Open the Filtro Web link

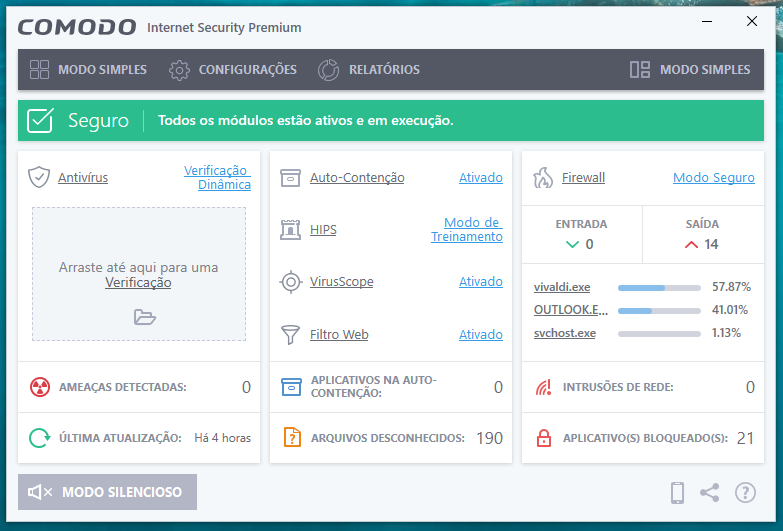coord(339,335)
